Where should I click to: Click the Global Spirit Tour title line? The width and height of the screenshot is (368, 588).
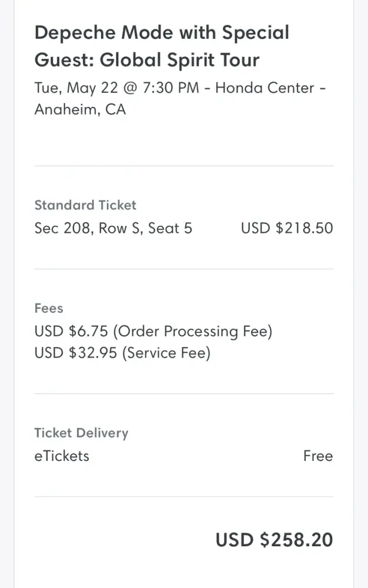pos(147,60)
